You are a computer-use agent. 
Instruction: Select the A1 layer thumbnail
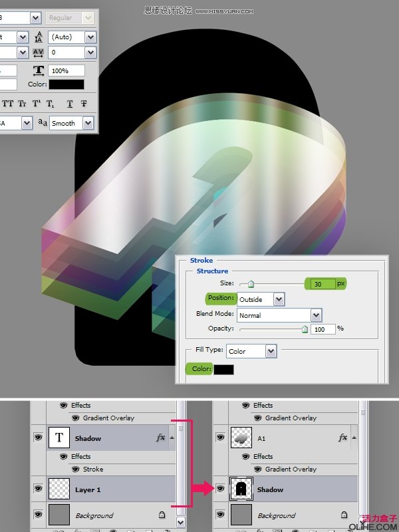coord(241,438)
